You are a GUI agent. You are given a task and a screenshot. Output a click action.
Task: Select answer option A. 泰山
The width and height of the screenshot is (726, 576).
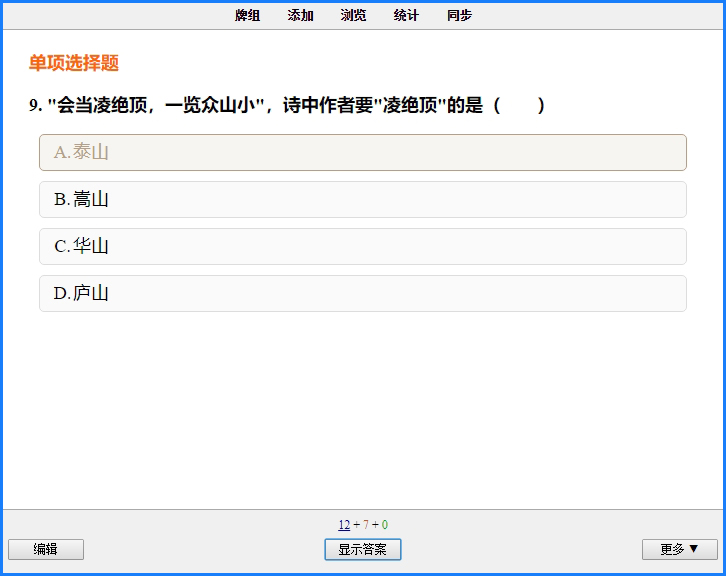[363, 152]
